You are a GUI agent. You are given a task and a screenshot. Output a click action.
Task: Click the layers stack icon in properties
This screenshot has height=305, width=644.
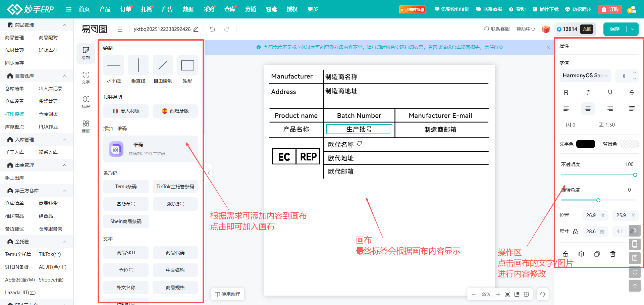pyautogui.click(x=581, y=254)
